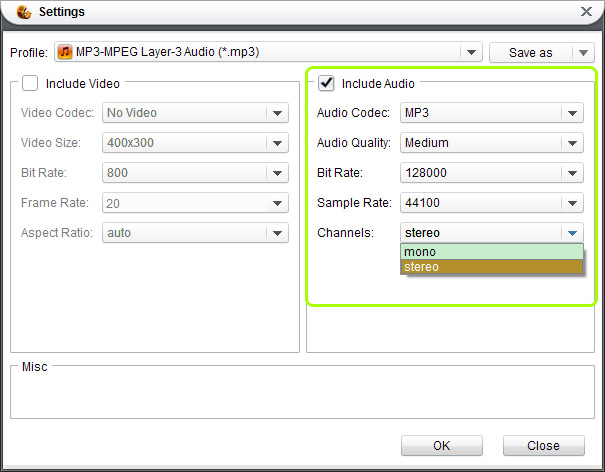This screenshot has height=472, width=605.
Task: Click the Audio Quality: label
Action: 354,143
